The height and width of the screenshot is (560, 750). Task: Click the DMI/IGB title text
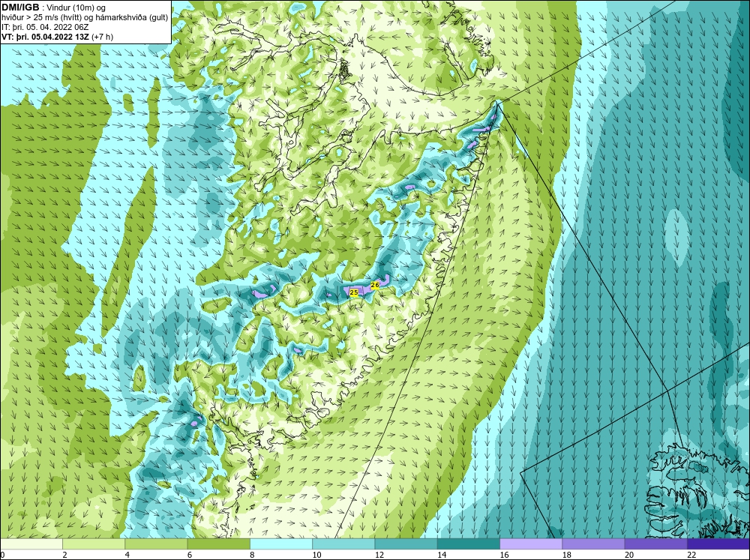pos(20,7)
